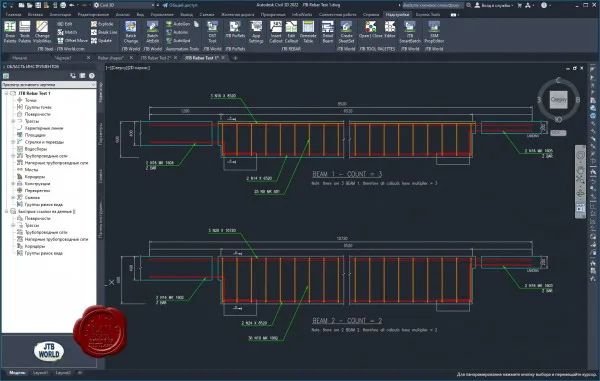Click Insert Callout in JTB-REBAR

point(276,32)
